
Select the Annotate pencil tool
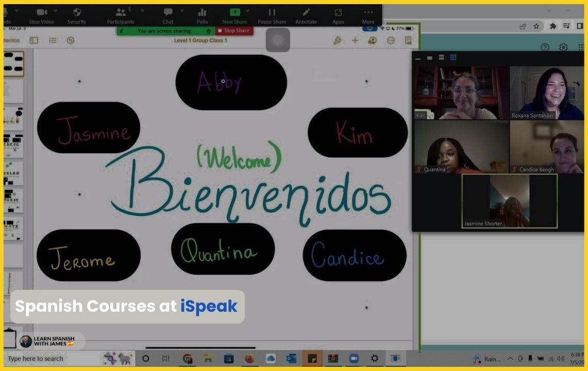coord(306,15)
